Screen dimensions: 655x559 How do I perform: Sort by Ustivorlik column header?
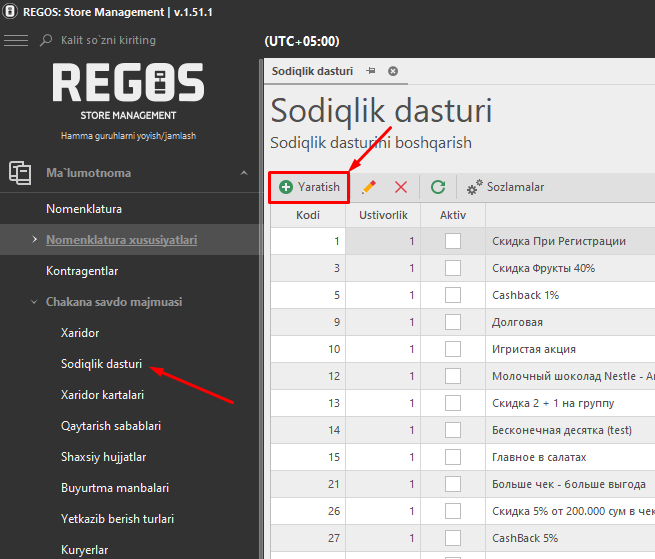click(x=383, y=215)
